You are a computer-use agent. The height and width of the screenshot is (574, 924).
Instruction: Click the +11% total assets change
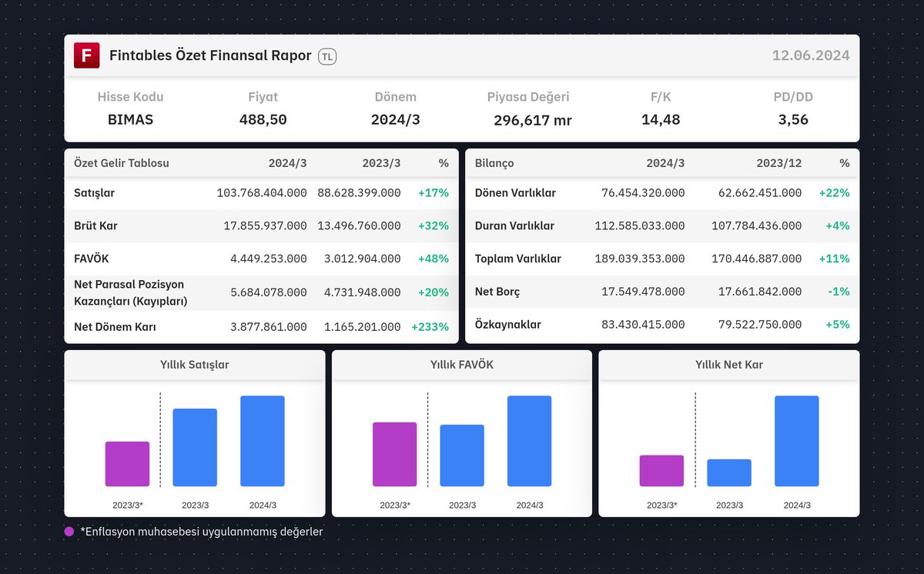click(x=835, y=259)
